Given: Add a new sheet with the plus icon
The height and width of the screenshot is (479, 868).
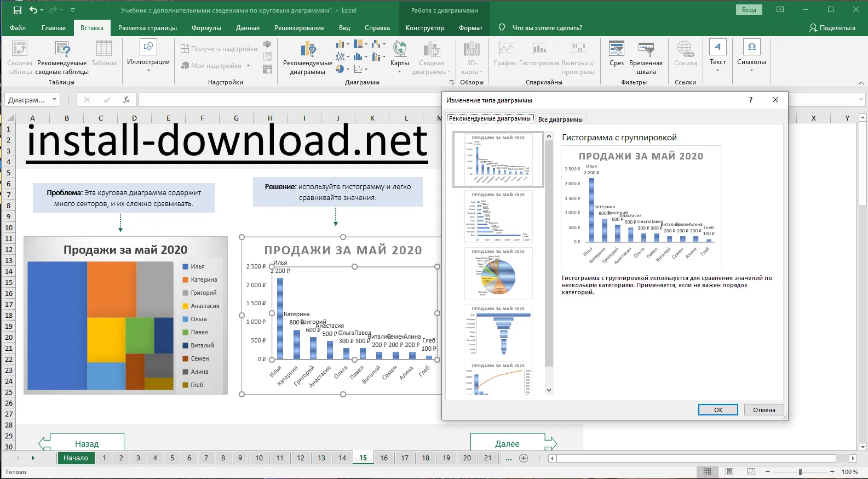Looking at the screenshot, I should 524,458.
